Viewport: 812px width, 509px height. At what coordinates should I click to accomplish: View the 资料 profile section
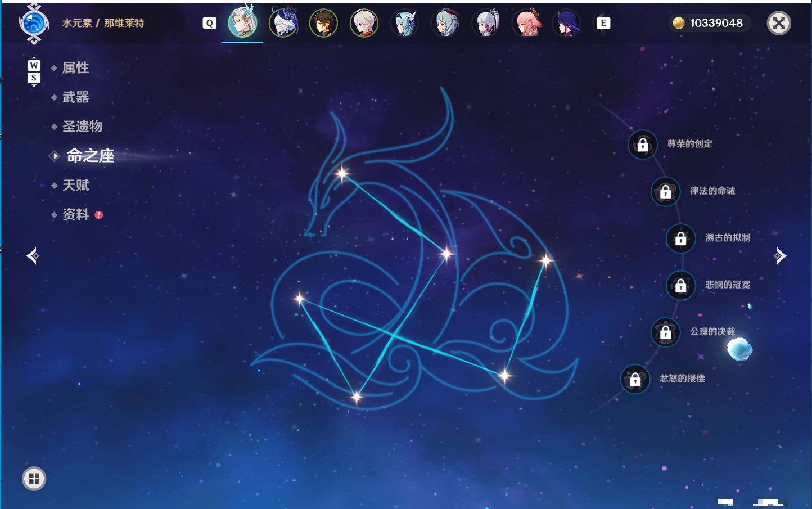[75, 214]
